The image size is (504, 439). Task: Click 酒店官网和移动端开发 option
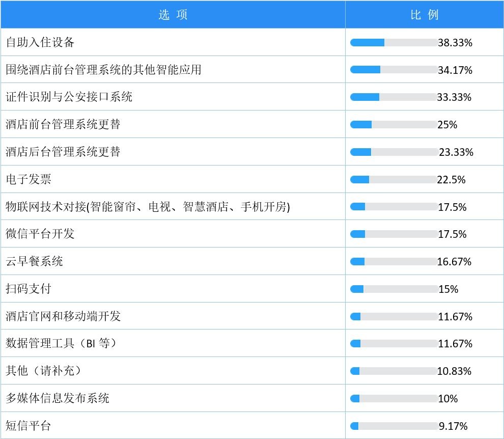click(63, 316)
